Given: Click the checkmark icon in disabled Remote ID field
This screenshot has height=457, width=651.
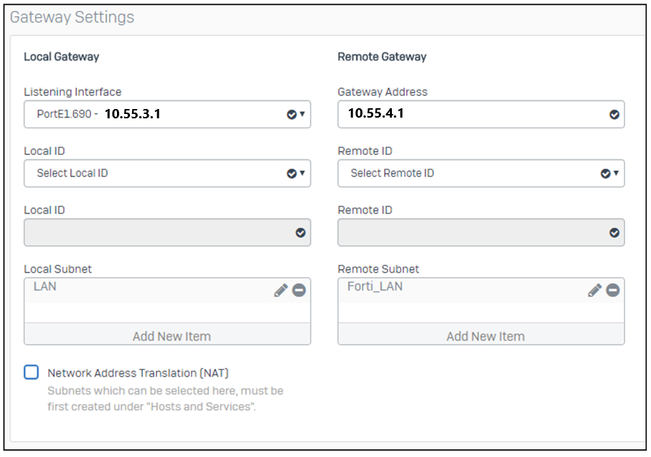Looking at the screenshot, I should coord(614,232).
